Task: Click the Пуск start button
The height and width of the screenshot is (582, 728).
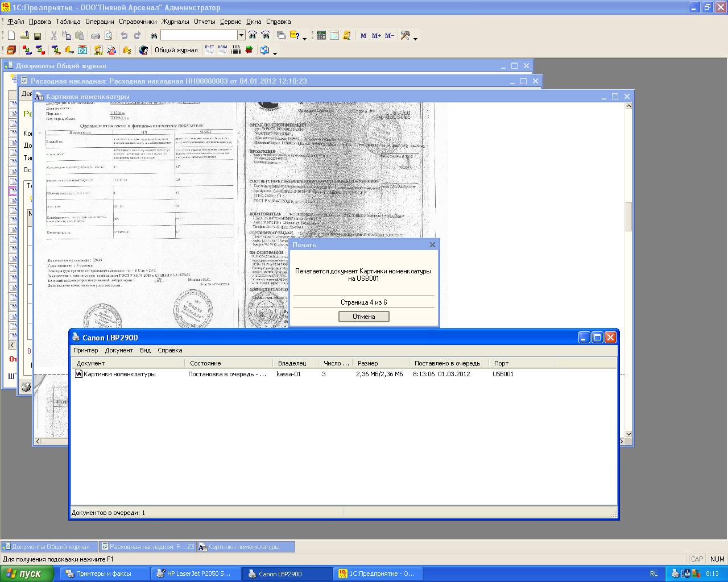Action: [27, 573]
